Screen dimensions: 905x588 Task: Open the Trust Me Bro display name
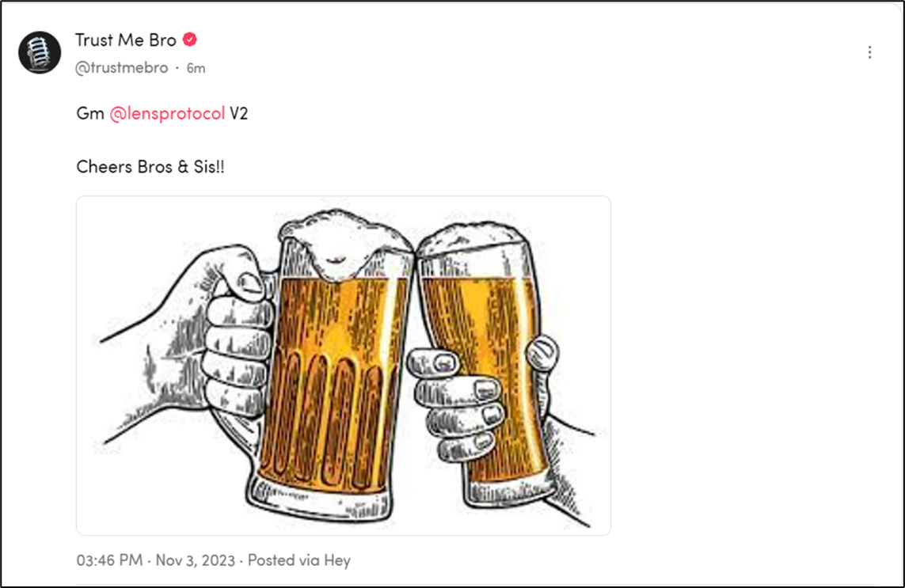click(126, 40)
